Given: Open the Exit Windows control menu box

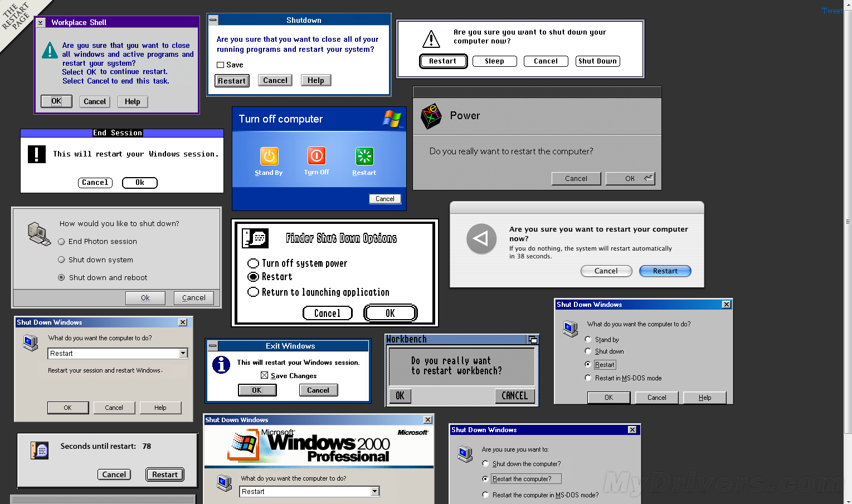Looking at the screenshot, I should pyautogui.click(x=212, y=346).
